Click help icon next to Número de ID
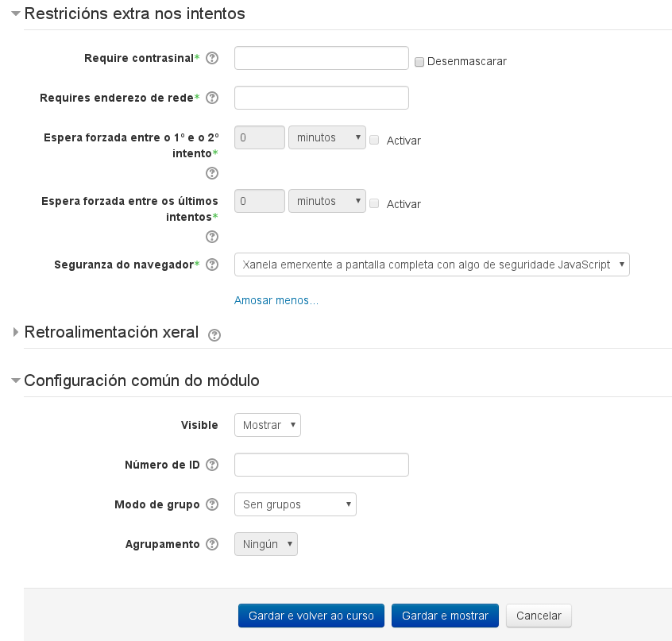672x641 pixels. [212, 465]
